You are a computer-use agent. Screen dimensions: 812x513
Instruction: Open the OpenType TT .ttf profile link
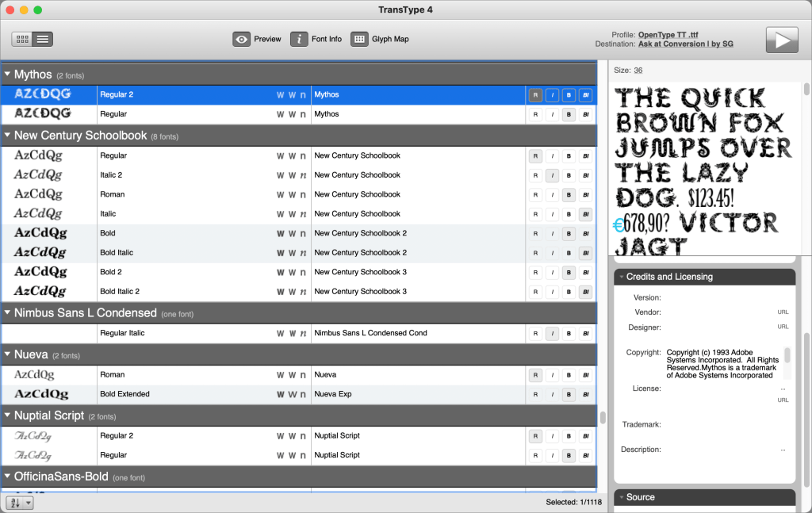coord(668,35)
